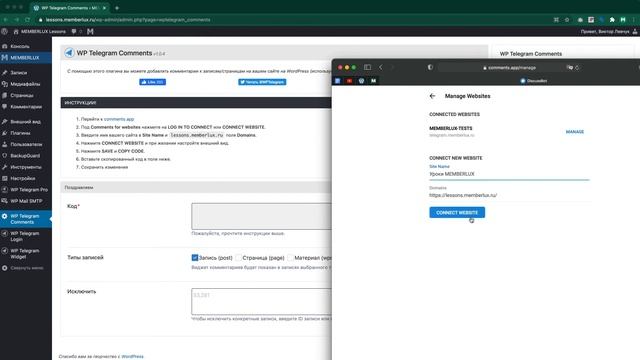Viewport: 640px width, 360px height.
Task: Open the MEMBERLUX Lessons site link in the admin bar
Action: 39,31
